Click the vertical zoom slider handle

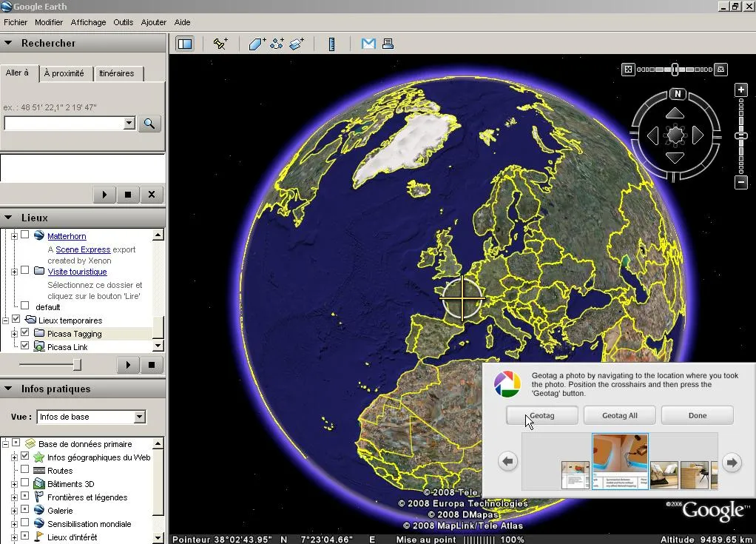pos(741,136)
